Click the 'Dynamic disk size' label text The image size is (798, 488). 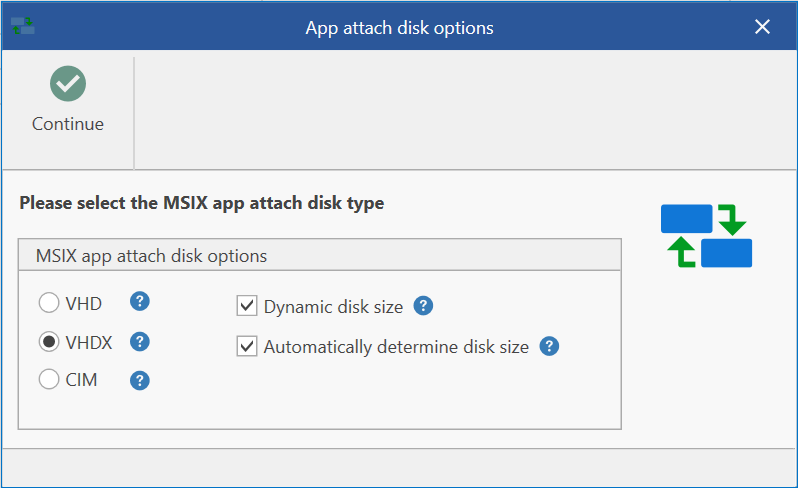[x=333, y=307]
